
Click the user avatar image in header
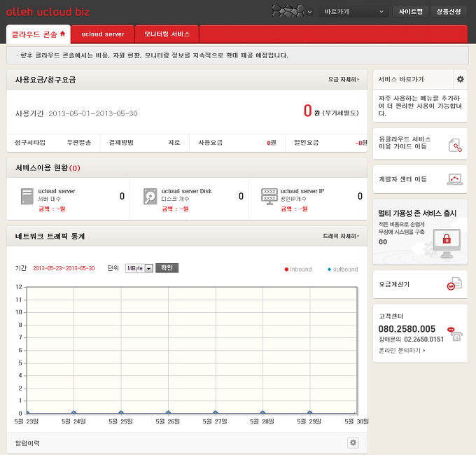pyautogui.click(x=288, y=11)
